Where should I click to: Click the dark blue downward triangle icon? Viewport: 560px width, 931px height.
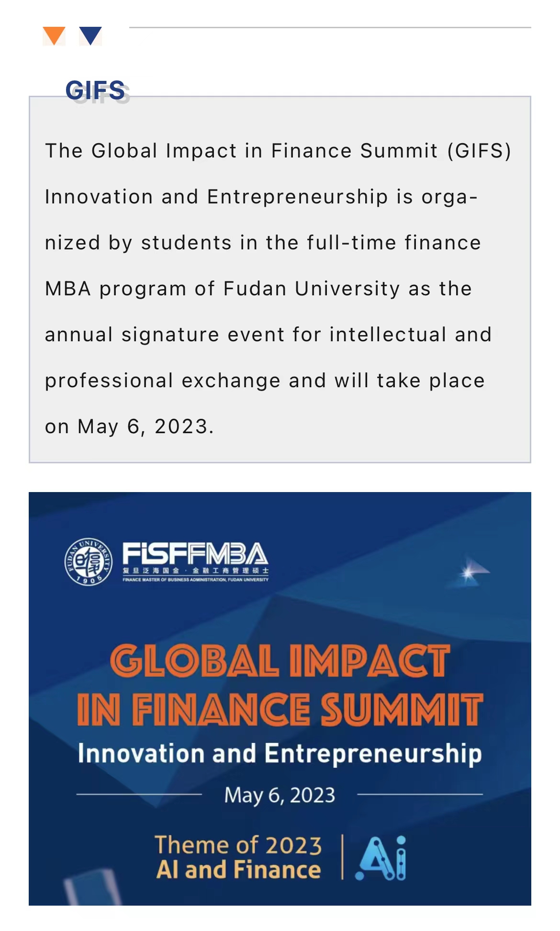90,36
